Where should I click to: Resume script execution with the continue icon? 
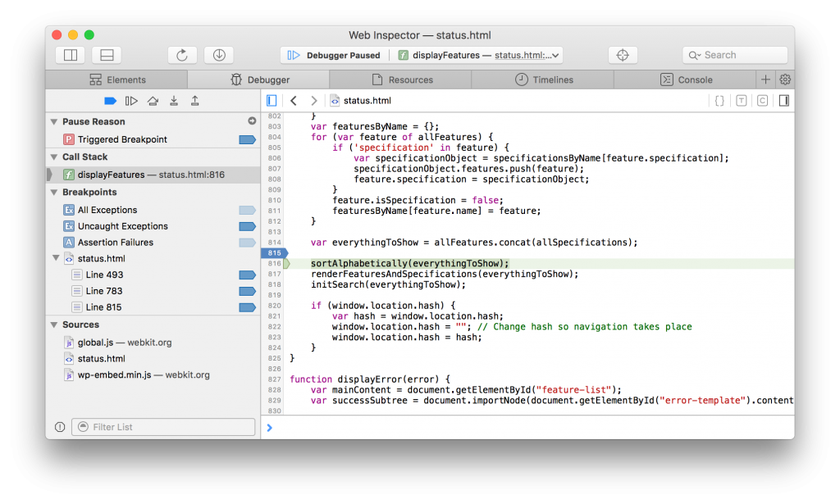point(131,101)
